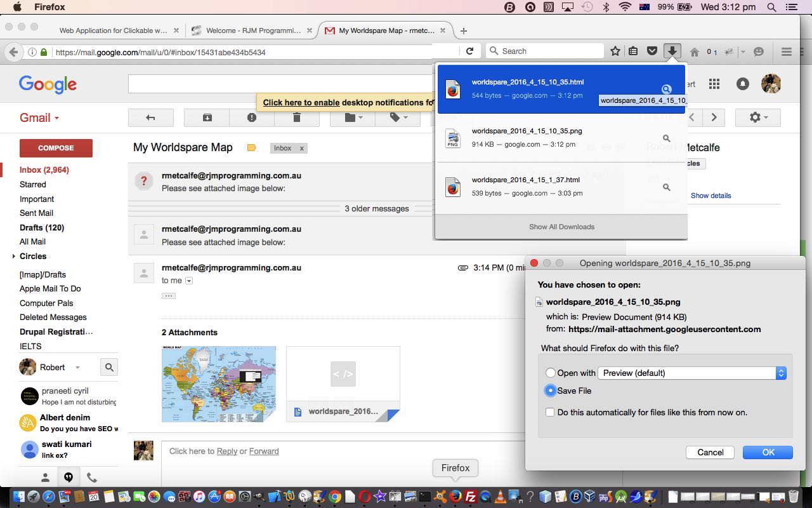Select the Open with radio button
Screen dimensions: 812x508
pyautogui.click(x=550, y=373)
